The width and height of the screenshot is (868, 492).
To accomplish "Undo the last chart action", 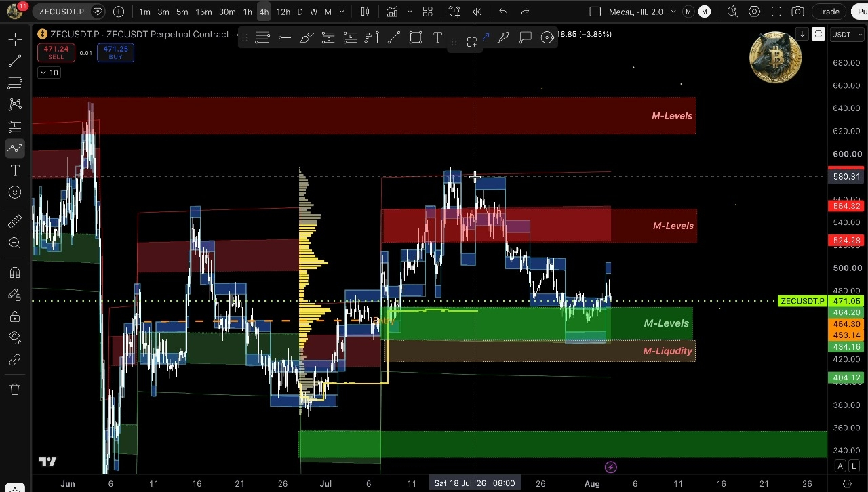I will [503, 12].
